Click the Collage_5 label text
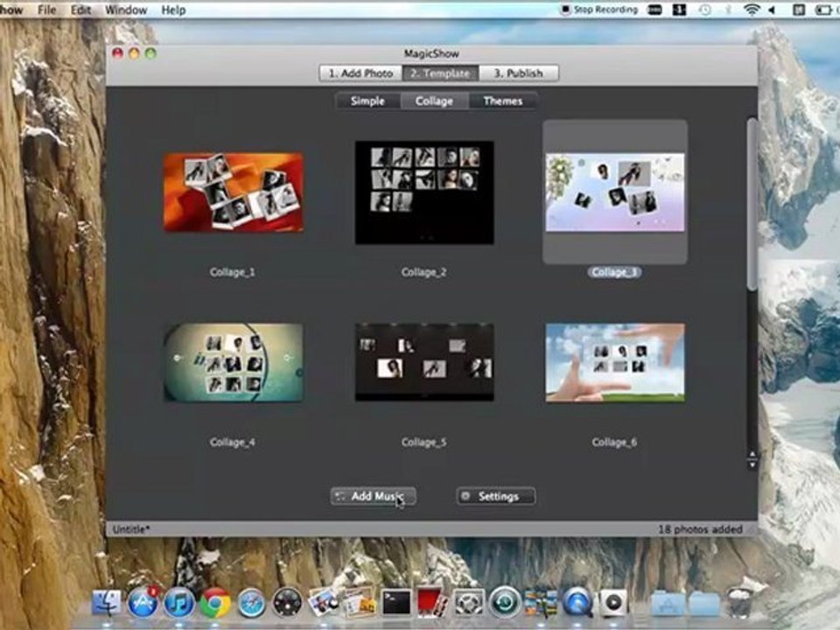Viewport: 840px width, 630px height. pyautogui.click(x=423, y=442)
